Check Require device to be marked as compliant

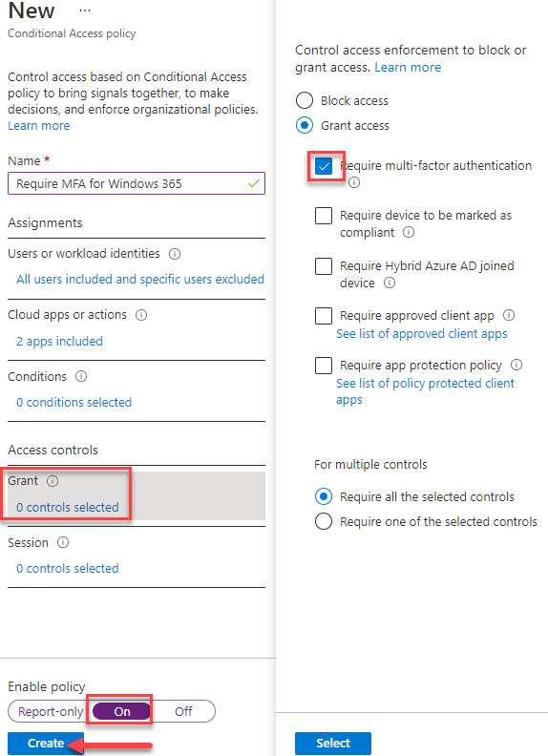point(324,216)
